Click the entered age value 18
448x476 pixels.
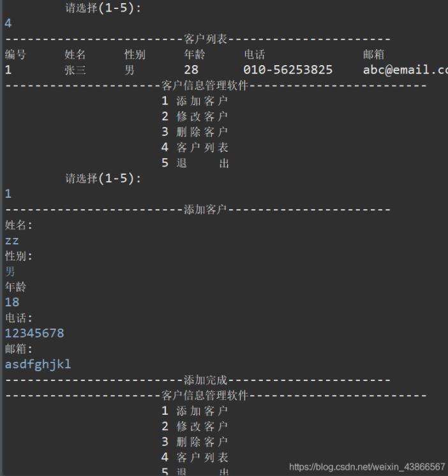coord(12,302)
